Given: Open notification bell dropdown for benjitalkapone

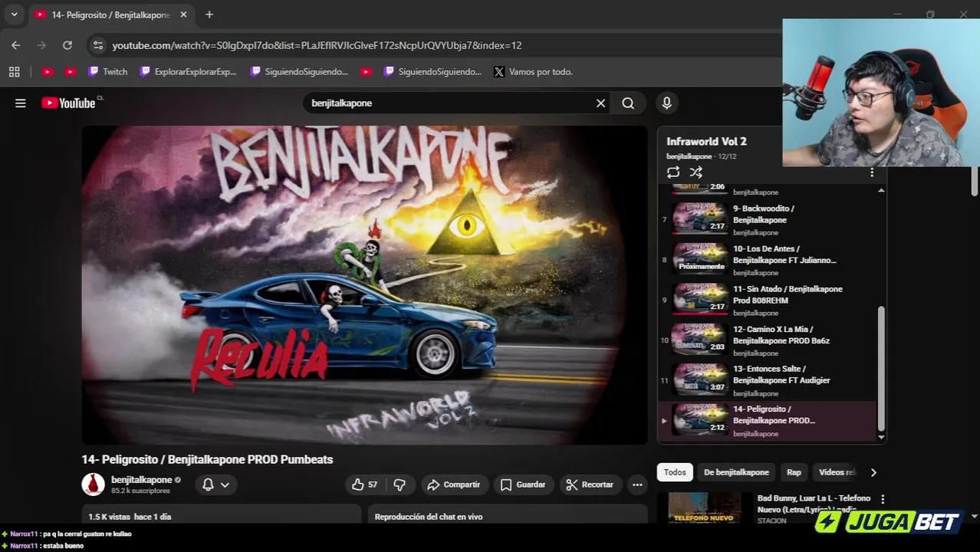Looking at the screenshot, I should click(x=215, y=485).
